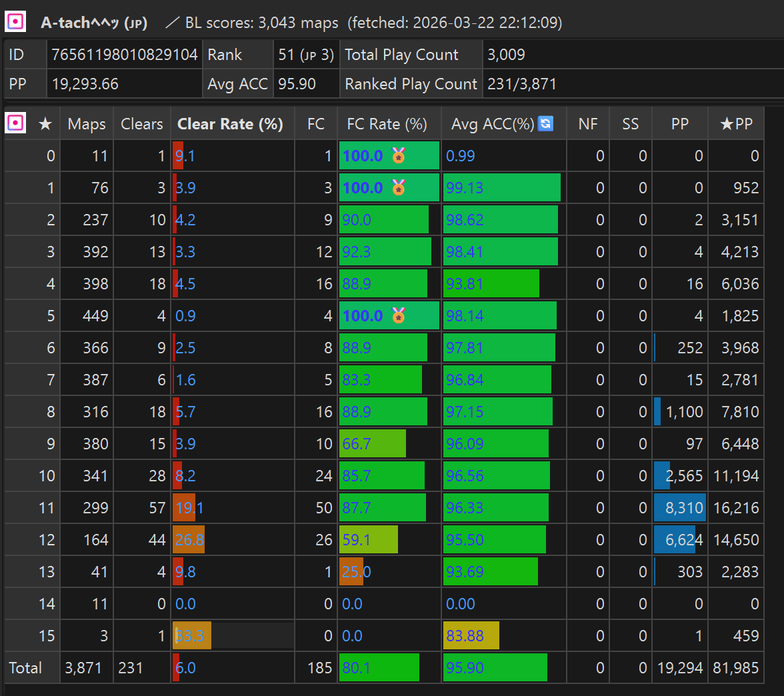This screenshot has width=784, height=696.
Task: Click the medal icon in star 1 FC Rate
Action: [x=399, y=187]
